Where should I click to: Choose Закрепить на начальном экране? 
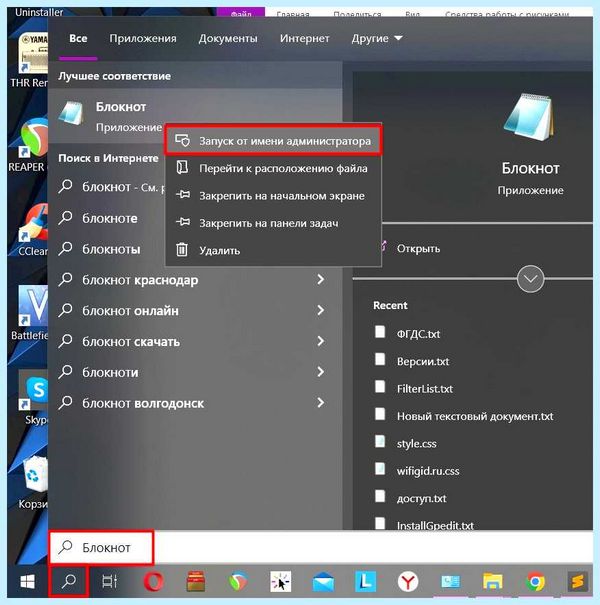pyautogui.click(x=273, y=196)
